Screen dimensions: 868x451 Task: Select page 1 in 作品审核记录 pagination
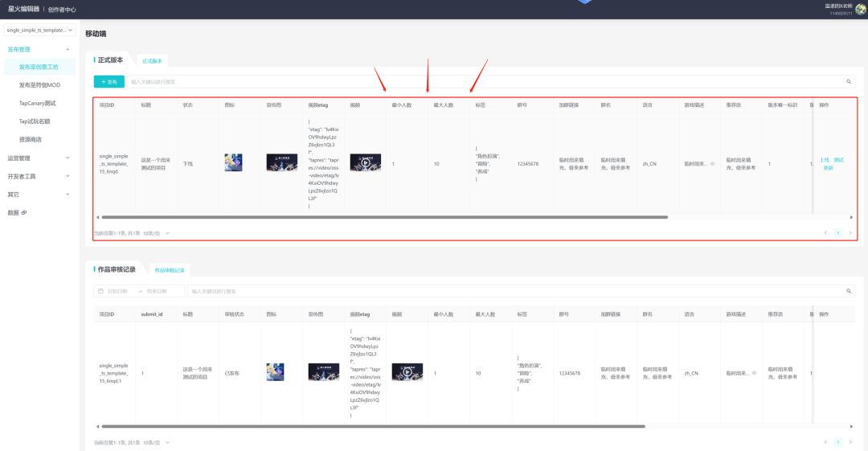coord(838,442)
